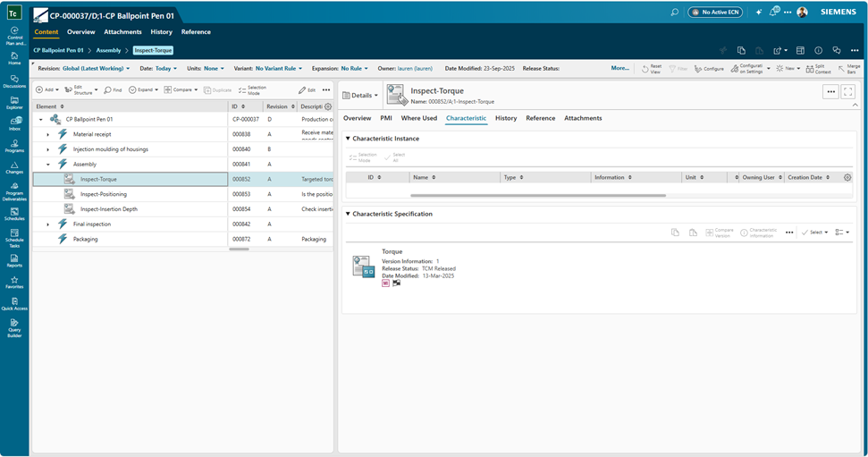Click the global search magnifier icon
Screen dimensions: 868x457
pyautogui.click(x=675, y=12)
